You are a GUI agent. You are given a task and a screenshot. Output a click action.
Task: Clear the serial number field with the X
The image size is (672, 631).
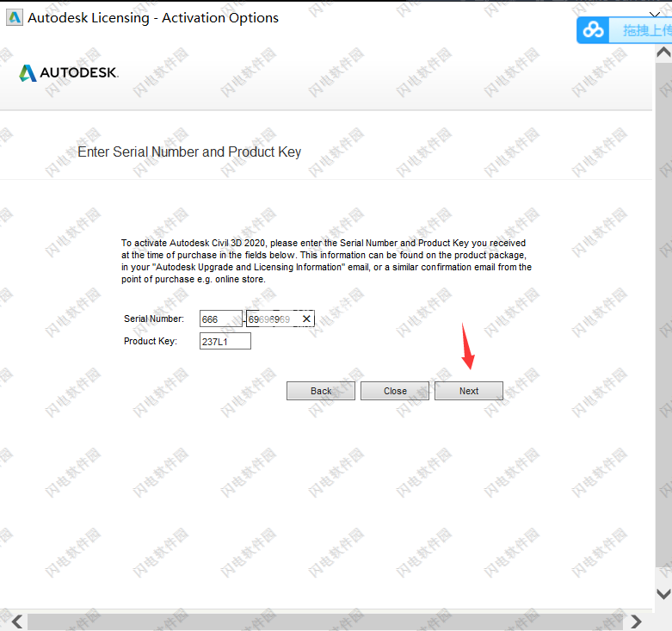pyautogui.click(x=306, y=319)
